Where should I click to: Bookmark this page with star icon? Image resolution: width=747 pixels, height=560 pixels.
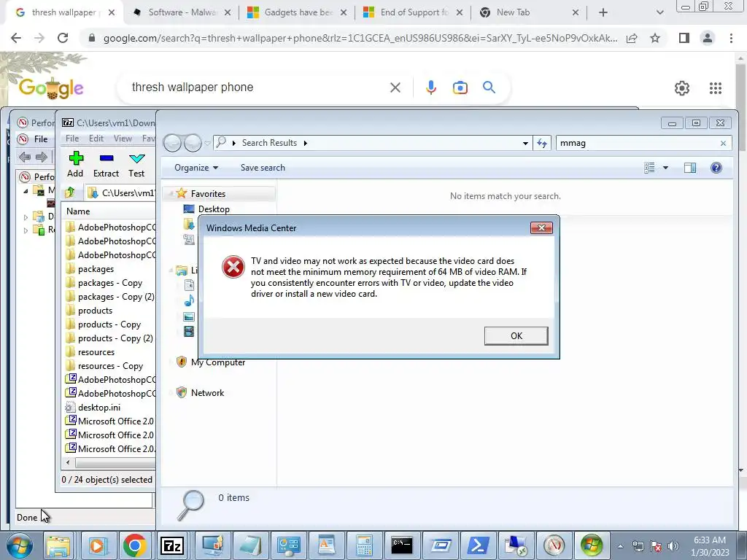(655, 38)
